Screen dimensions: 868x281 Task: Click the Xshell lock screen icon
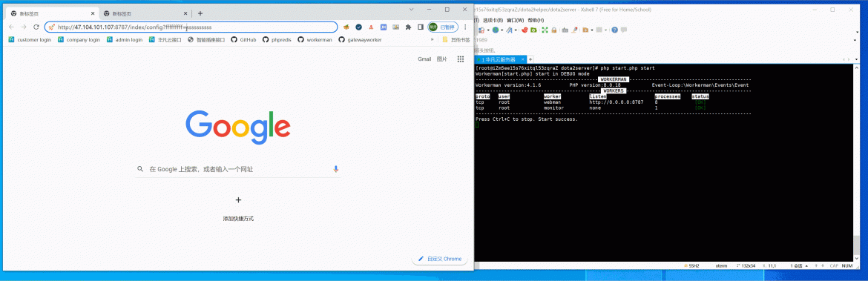(554, 30)
